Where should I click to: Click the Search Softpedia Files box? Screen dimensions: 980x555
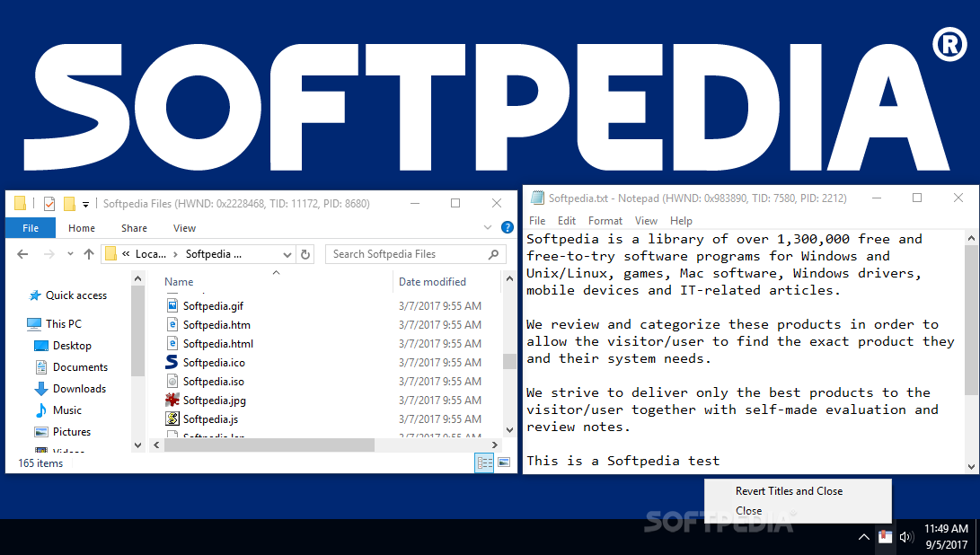tap(416, 254)
